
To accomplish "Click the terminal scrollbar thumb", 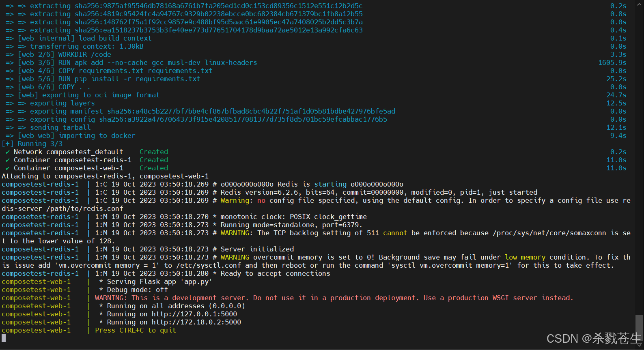I will [x=639, y=329].
